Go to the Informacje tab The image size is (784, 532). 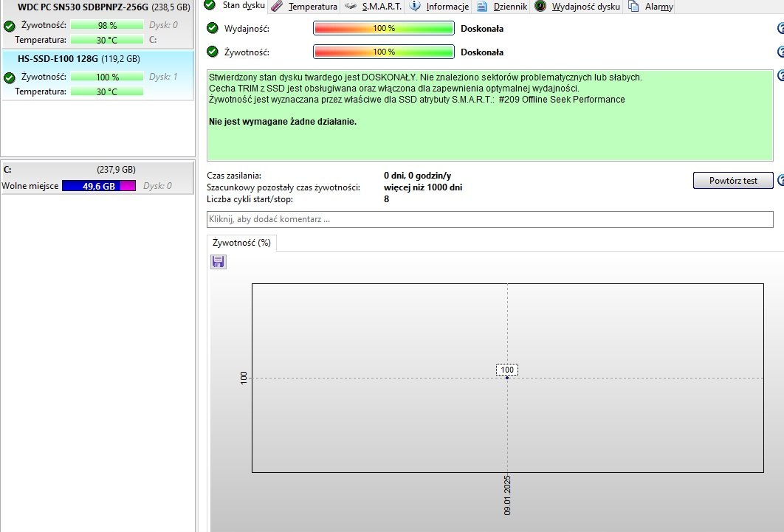[439, 7]
